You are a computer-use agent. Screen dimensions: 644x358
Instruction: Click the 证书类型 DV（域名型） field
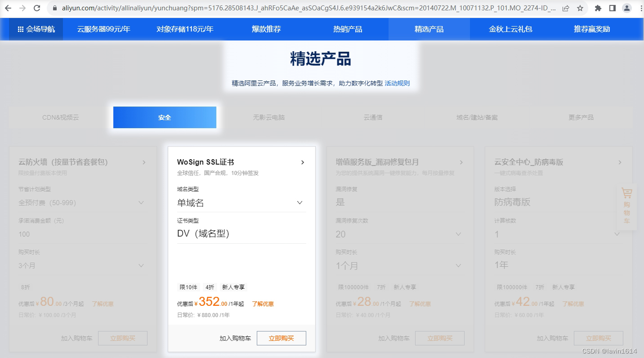(x=241, y=234)
